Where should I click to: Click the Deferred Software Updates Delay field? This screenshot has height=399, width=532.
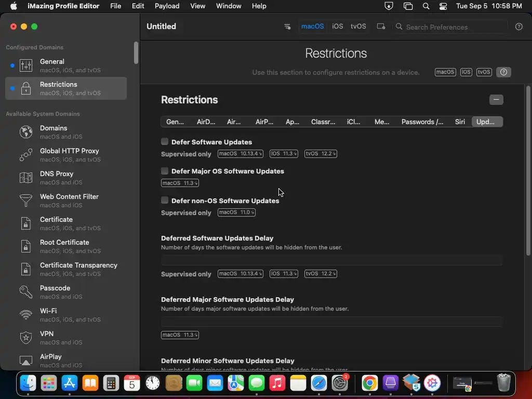coord(331,260)
